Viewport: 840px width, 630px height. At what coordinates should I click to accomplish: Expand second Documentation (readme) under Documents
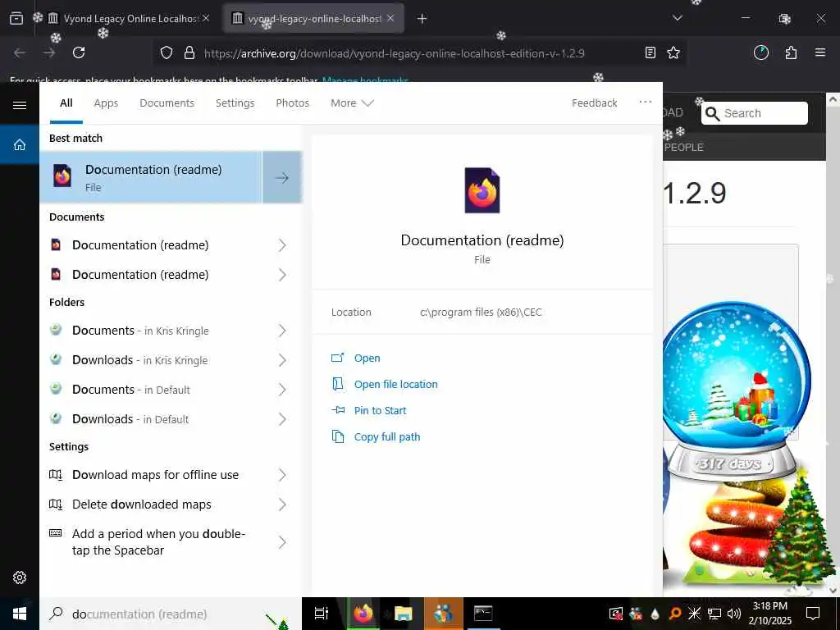tap(282, 275)
